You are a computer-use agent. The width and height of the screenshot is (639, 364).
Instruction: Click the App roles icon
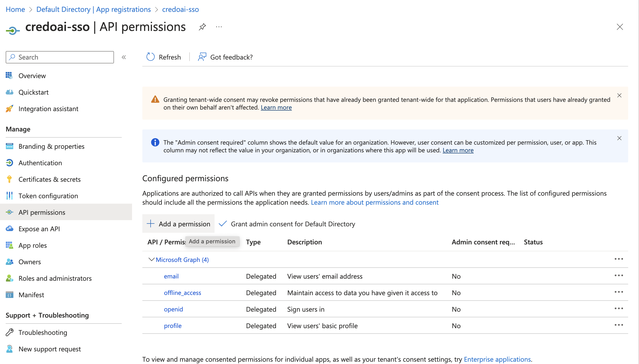tap(9, 245)
